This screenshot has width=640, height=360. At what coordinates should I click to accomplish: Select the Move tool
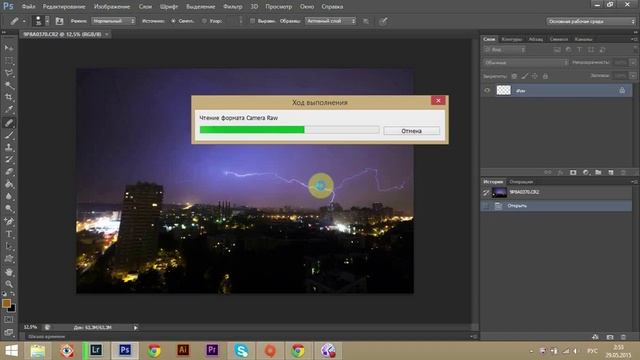(x=9, y=48)
